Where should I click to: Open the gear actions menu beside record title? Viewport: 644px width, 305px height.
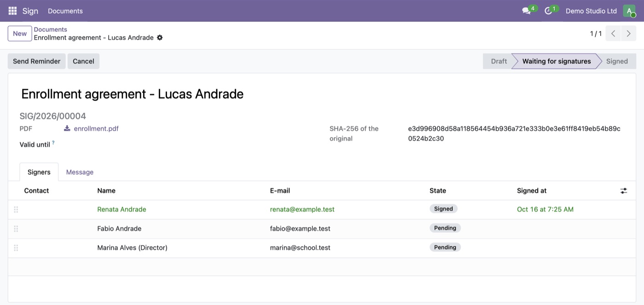click(160, 38)
